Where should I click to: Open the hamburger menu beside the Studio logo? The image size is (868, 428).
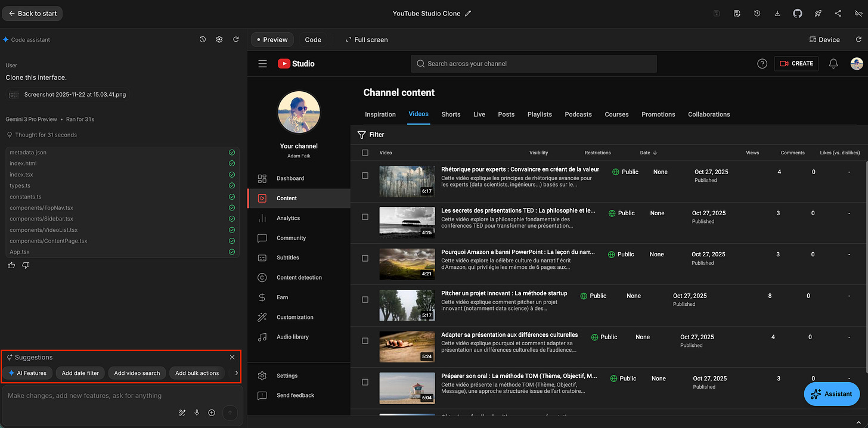coord(262,64)
